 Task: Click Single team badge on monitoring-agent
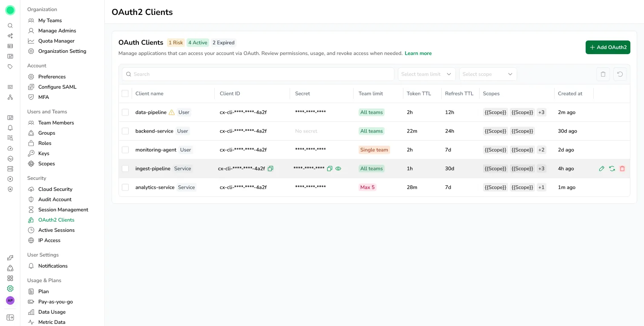click(374, 150)
